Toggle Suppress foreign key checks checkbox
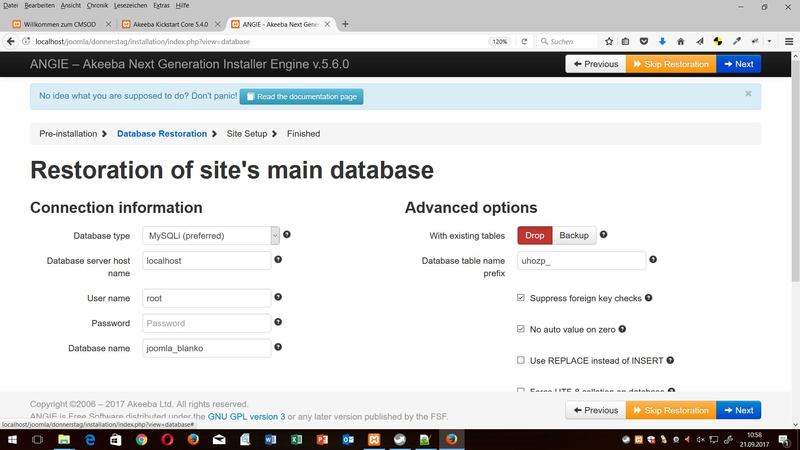 point(520,297)
